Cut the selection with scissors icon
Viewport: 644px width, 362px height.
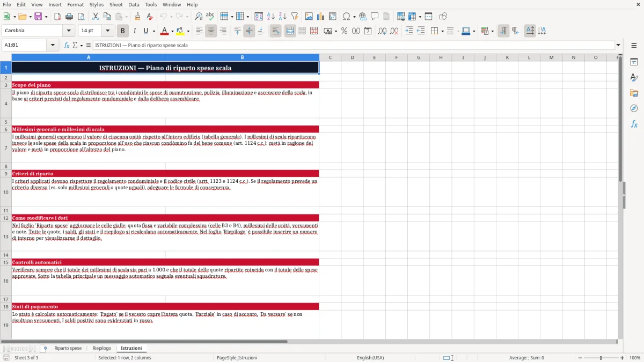coord(96,17)
